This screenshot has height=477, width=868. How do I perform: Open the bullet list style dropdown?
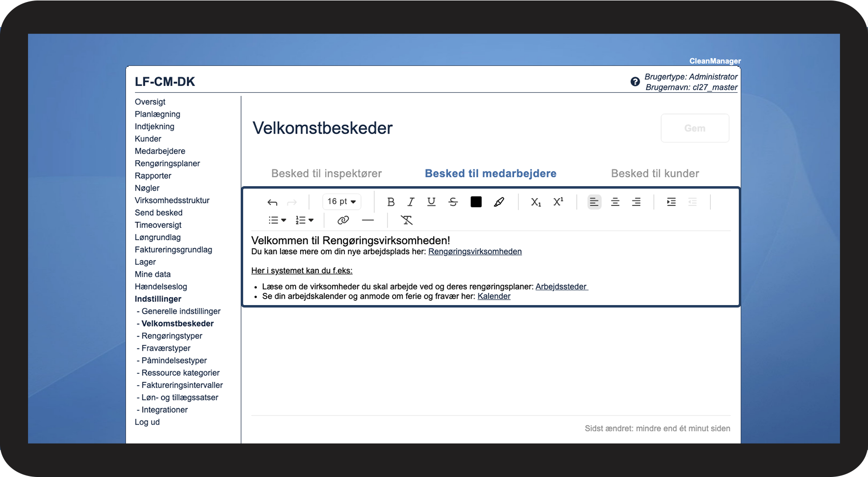coord(277,220)
